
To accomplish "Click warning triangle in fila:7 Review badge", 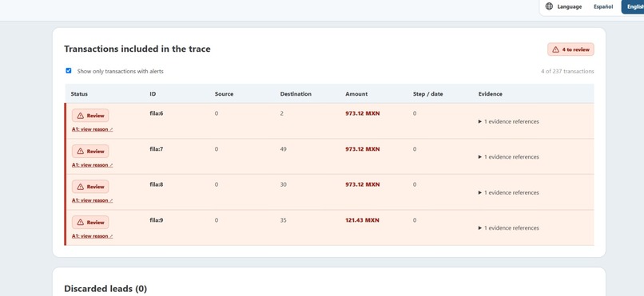I will 81,152.
